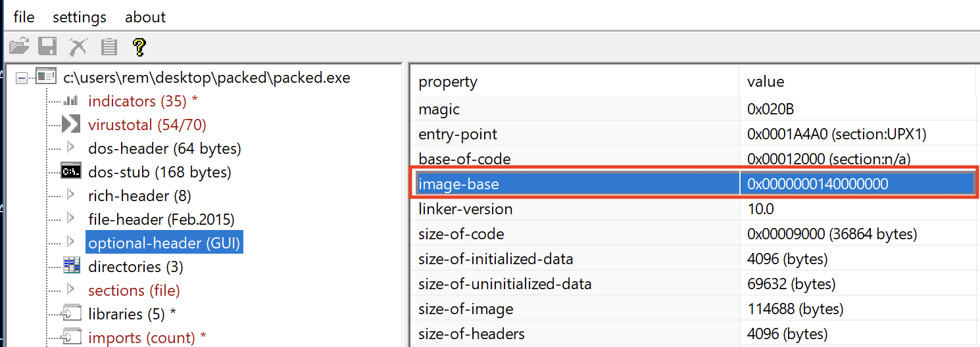This screenshot has width=980, height=347.
Task: Click the libraries arrow-box icon
Action: pos(71,313)
